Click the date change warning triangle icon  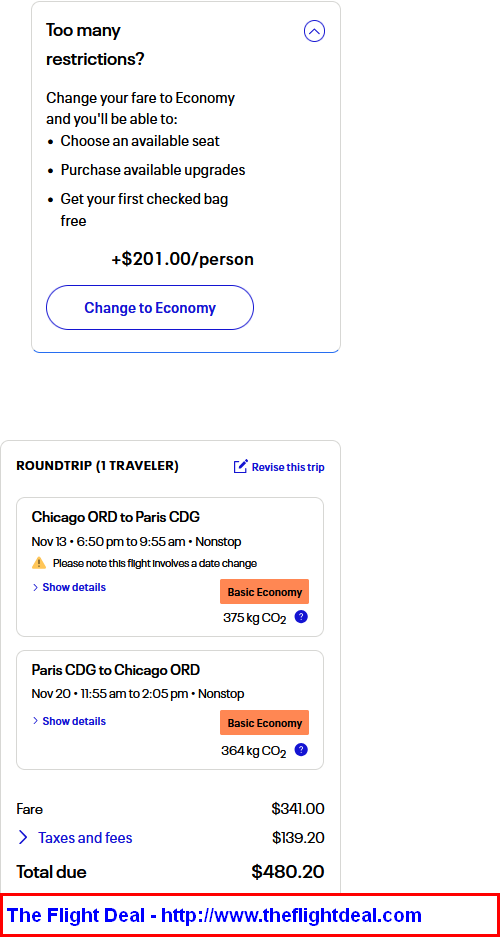pos(39,563)
